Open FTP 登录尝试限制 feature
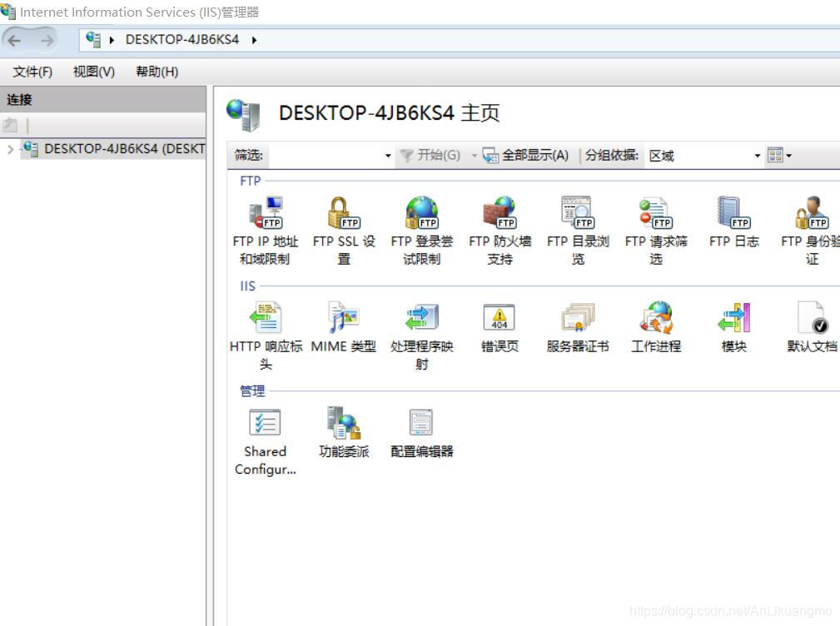The image size is (840, 626). [x=422, y=231]
